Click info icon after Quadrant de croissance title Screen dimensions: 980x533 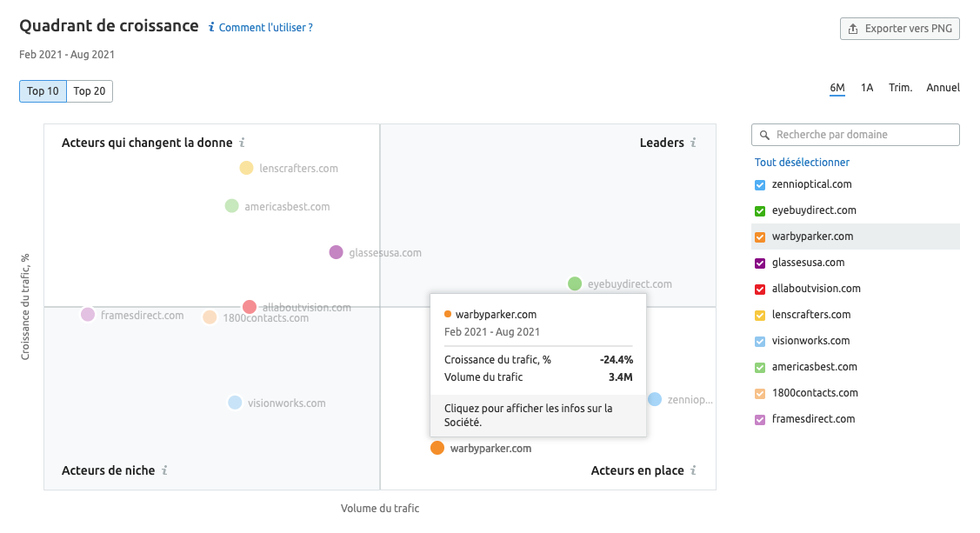point(210,26)
